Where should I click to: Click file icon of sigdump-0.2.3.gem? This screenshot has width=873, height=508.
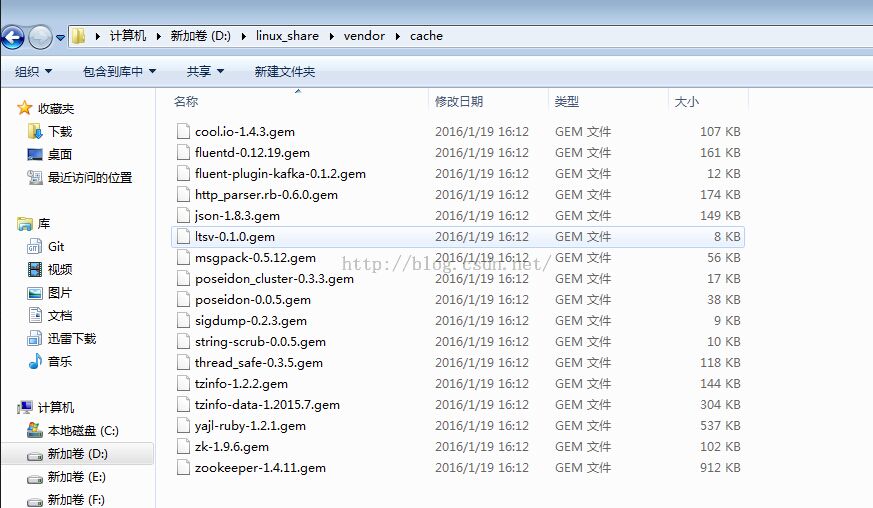183,321
